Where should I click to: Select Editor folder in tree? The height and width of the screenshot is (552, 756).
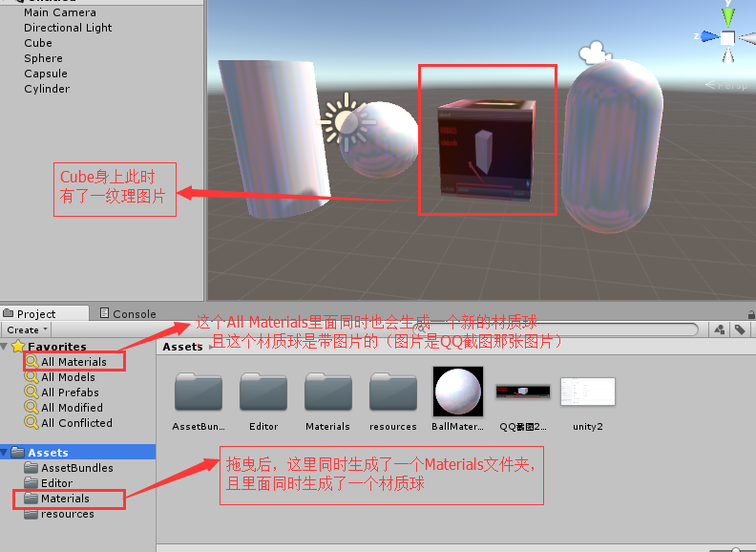[56, 483]
